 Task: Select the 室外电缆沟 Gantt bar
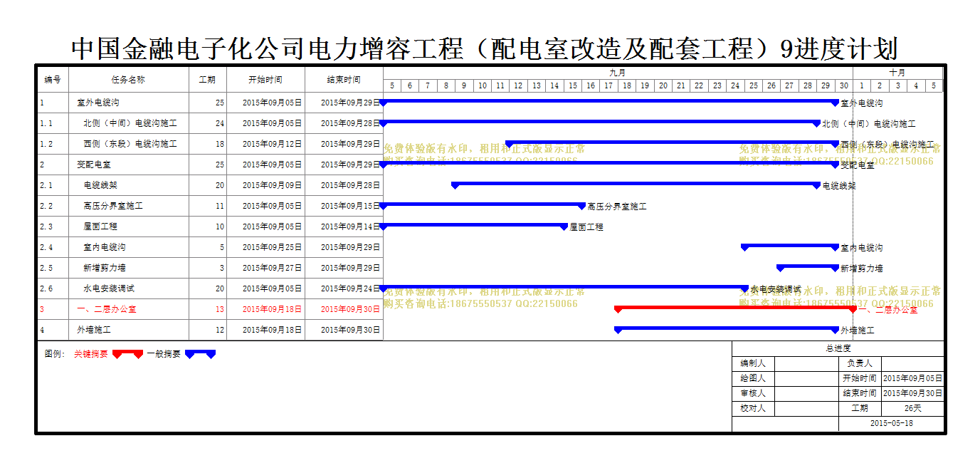[610, 102]
